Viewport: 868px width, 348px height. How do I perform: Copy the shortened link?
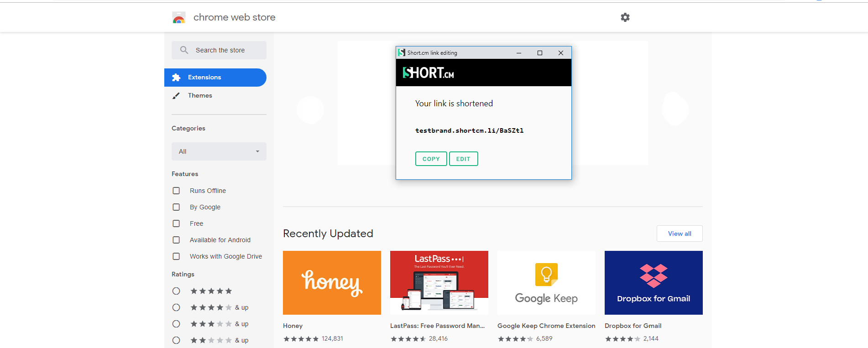431,159
